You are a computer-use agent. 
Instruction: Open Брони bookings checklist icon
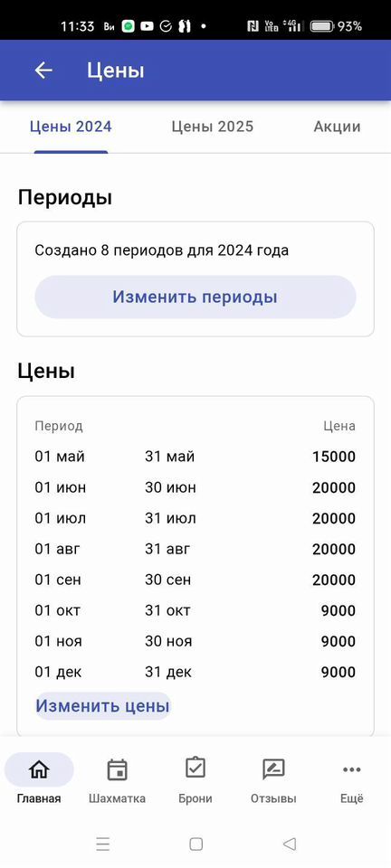click(x=195, y=769)
